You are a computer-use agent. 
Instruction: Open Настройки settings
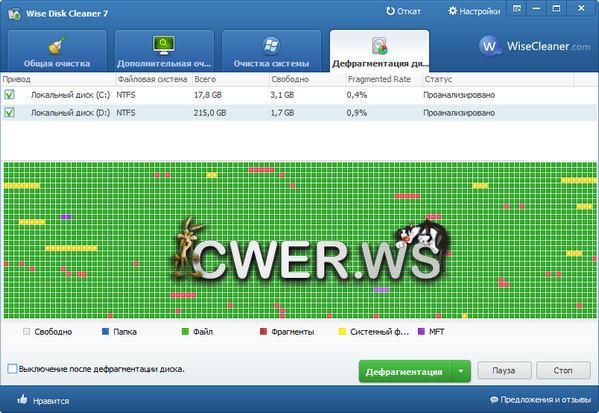[474, 11]
